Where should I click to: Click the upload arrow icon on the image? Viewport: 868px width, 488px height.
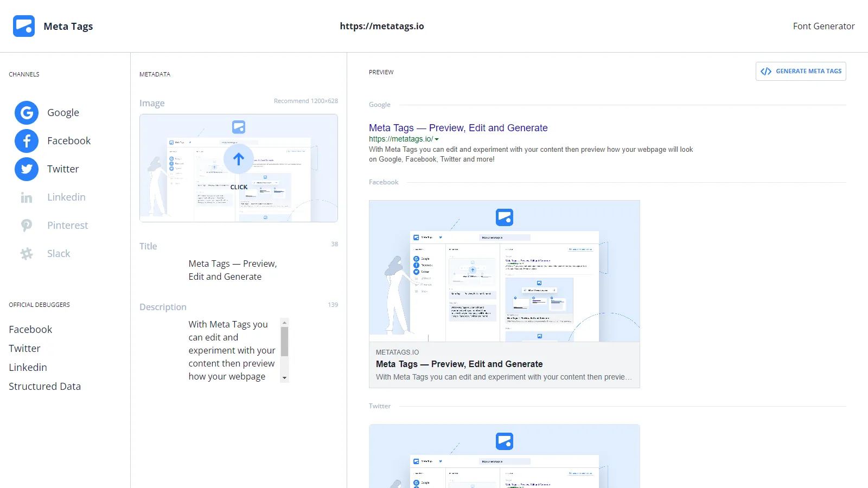pyautogui.click(x=239, y=159)
